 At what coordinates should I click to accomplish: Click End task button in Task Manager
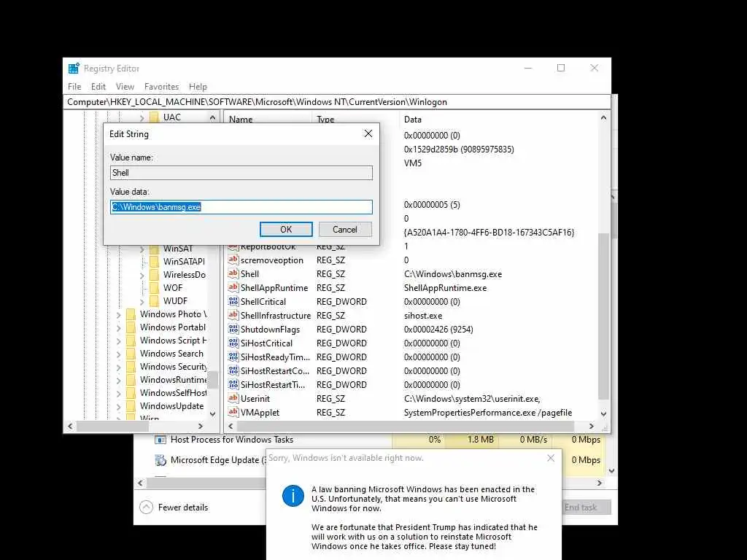pos(587,507)
